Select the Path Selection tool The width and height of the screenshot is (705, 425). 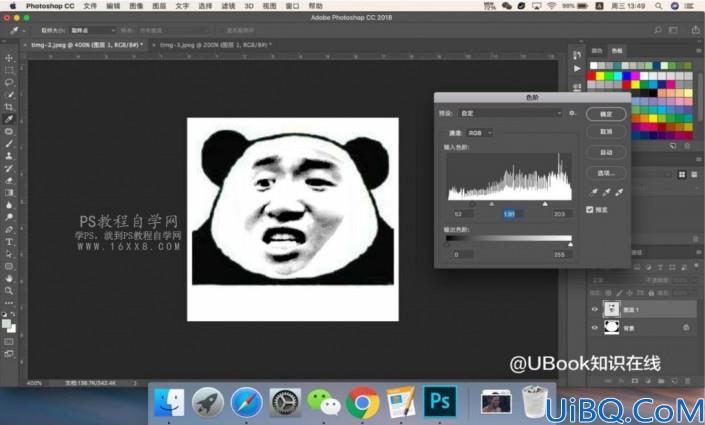pos(9,254)
